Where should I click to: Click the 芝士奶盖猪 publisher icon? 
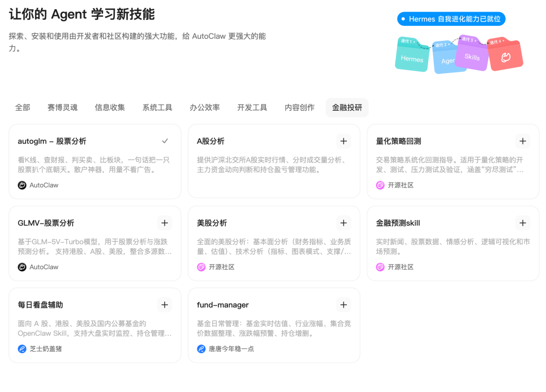[21, 349]
